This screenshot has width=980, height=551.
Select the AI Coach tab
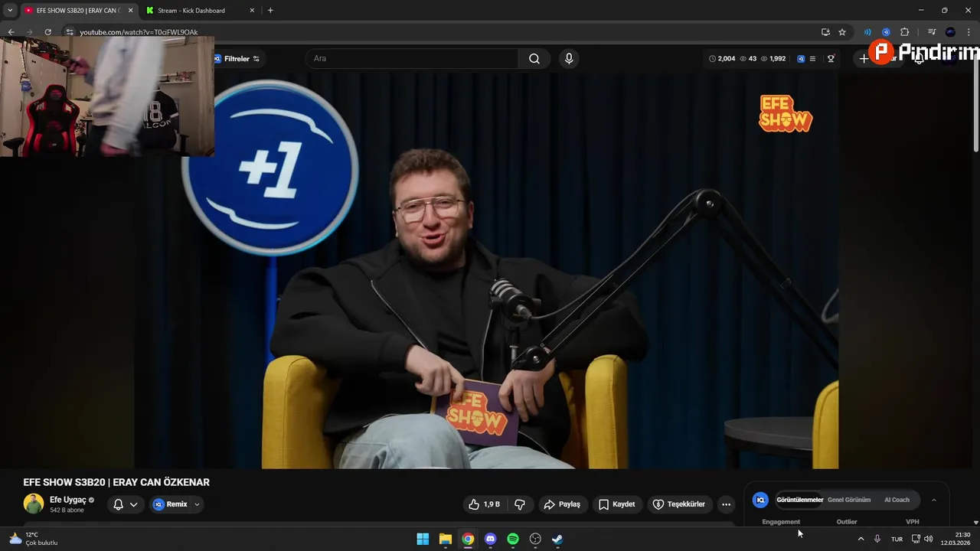[x=897, y=500]
